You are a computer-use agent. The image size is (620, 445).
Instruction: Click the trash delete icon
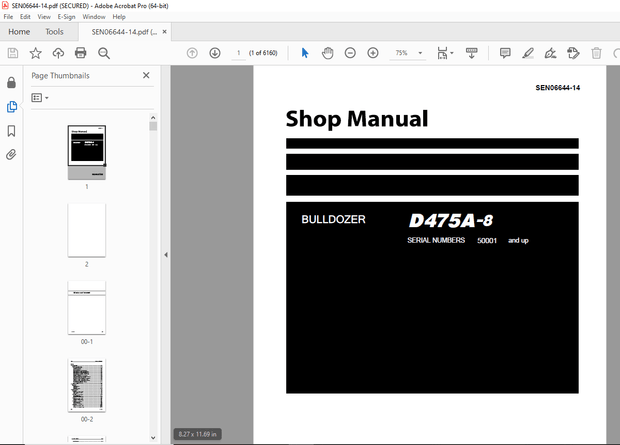pos(596,53)
